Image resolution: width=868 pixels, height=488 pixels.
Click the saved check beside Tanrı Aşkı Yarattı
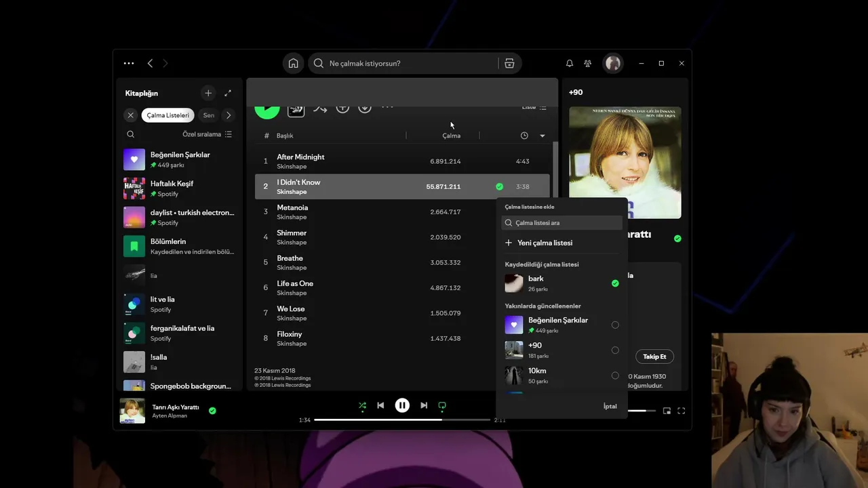212,411
